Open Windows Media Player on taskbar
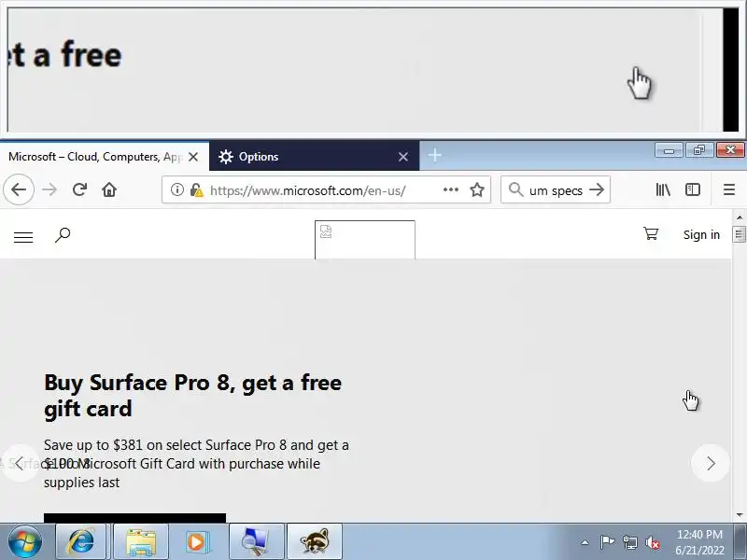This screenshot has width=747, height=560. pyautogui.click(x=197, y=541)
